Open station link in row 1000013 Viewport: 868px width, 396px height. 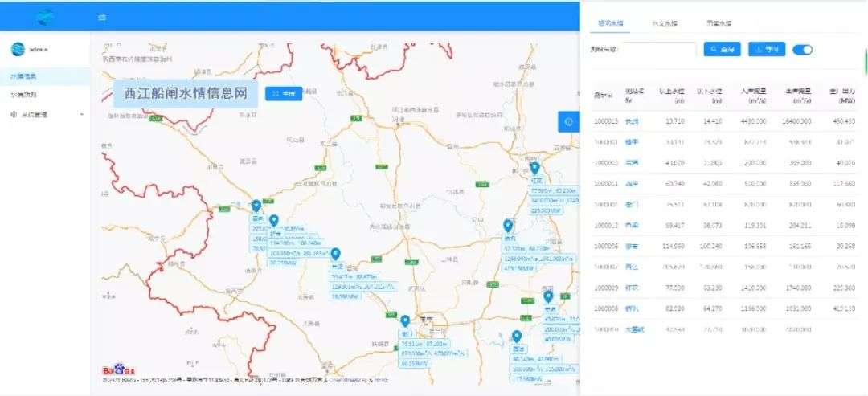click(632, 122)
